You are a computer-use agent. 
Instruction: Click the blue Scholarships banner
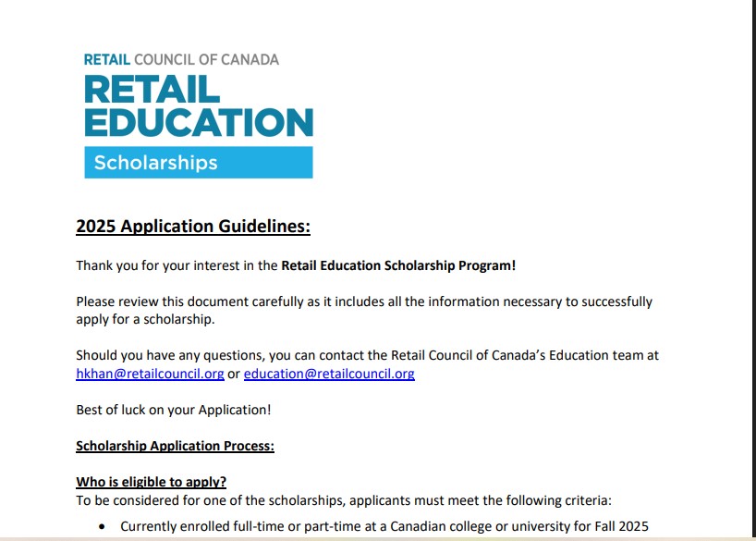(x=198, y=163)
